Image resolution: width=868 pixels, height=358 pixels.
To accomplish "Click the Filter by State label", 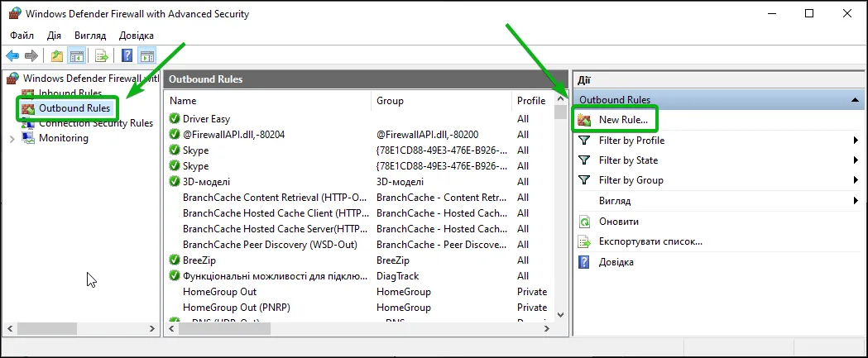I will pyautogui.click(x=628, y=160).
